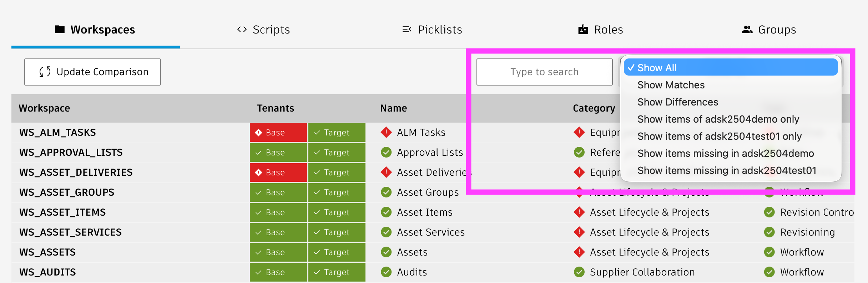Toggle Target tenant for WS_ASSET_GROUPS row

tap(337, 192)
